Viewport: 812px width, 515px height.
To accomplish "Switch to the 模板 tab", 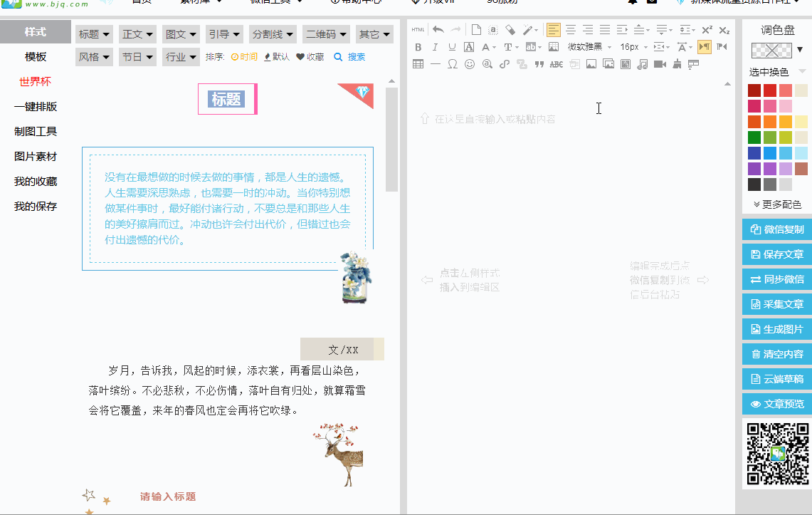I will 35,56.
